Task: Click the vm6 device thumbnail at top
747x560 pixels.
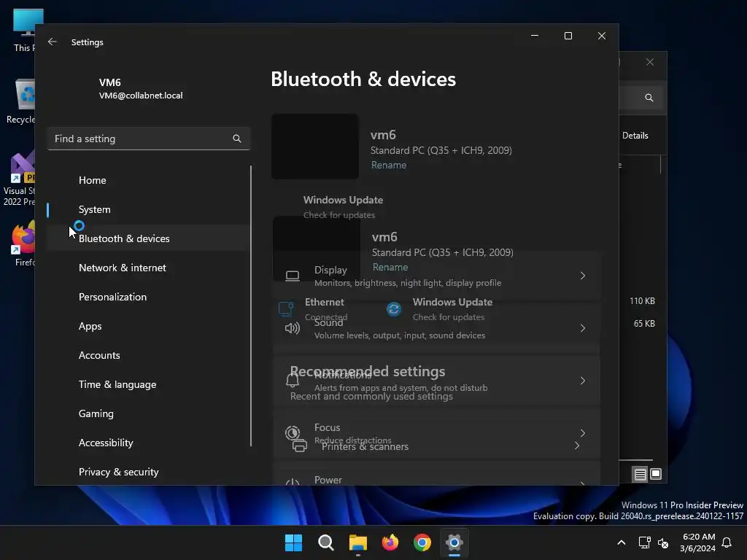Action: 315,147
